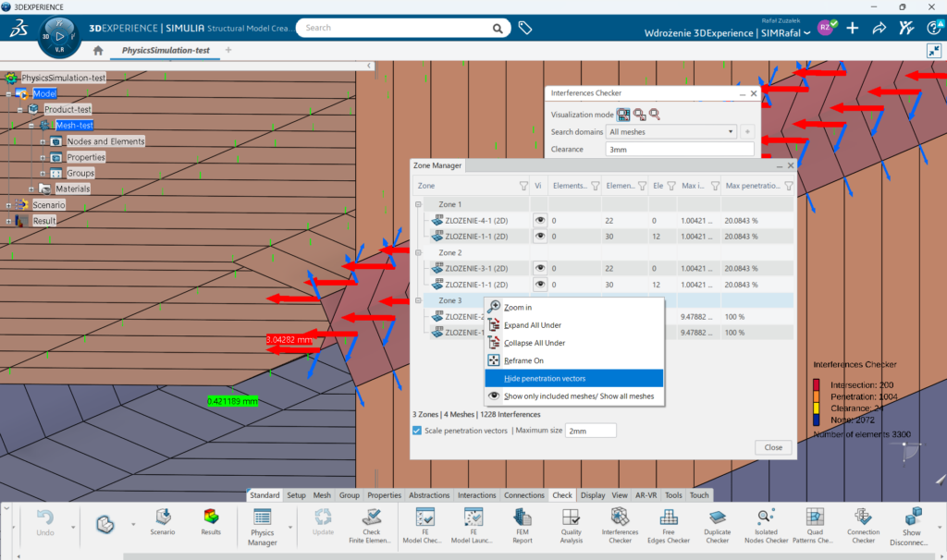
Task: Select Hide penetration vectors menu entry
Action: [x=545, y=378]
